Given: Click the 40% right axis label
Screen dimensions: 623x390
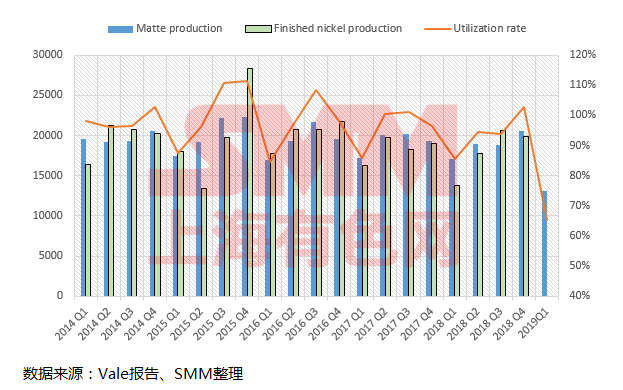Looking at the screenshot, I should 580,295.
